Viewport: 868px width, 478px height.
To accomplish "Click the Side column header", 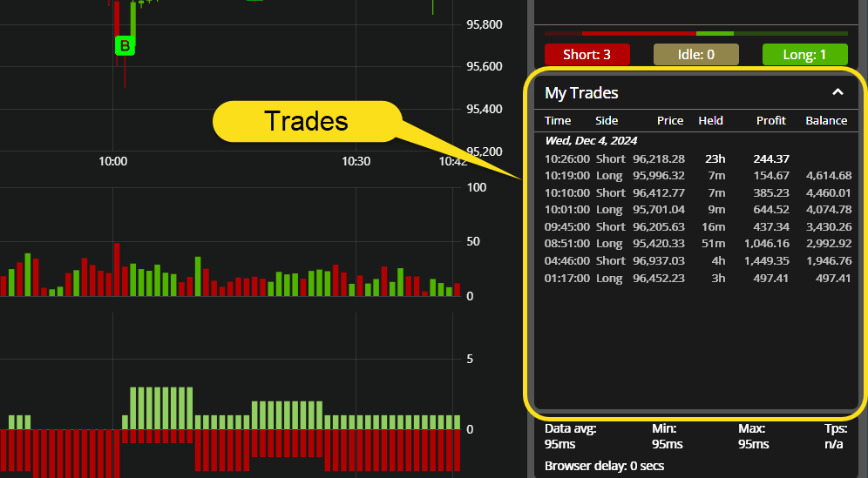I will 607,121.
